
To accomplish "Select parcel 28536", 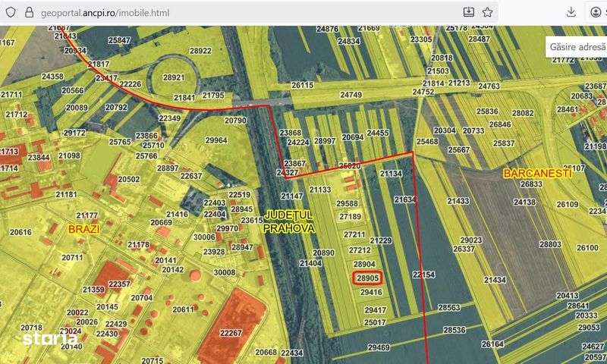I will coord(454,330).
